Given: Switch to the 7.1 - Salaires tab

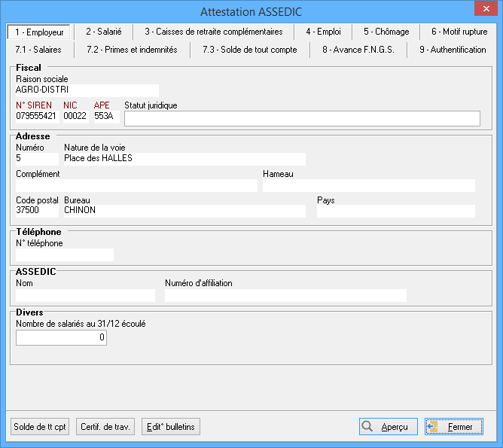Looking at the screenshot, I should (38, 50).
